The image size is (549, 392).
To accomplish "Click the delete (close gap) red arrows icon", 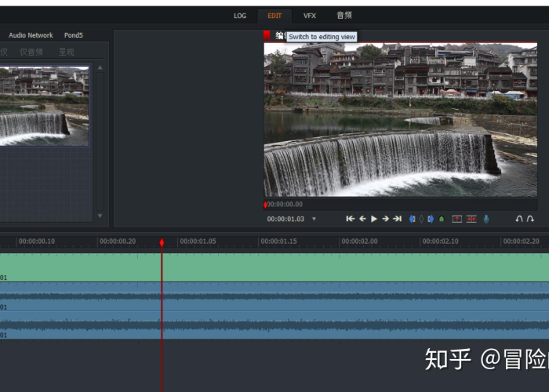I will tap(471, 219).
